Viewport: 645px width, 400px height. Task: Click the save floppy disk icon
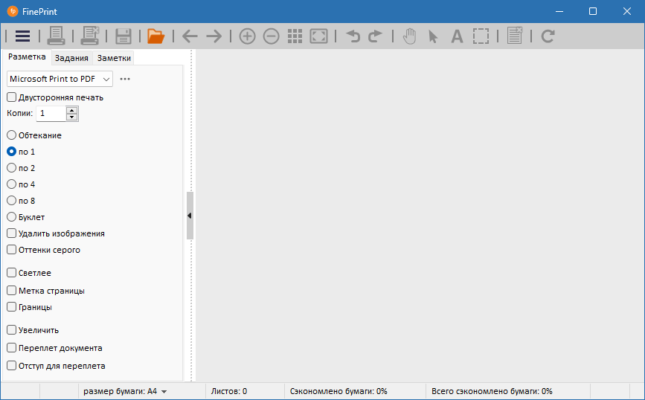point(123,36)
